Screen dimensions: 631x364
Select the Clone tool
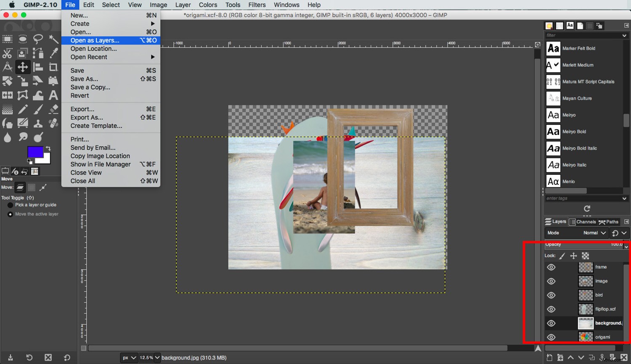click(38, 123)
